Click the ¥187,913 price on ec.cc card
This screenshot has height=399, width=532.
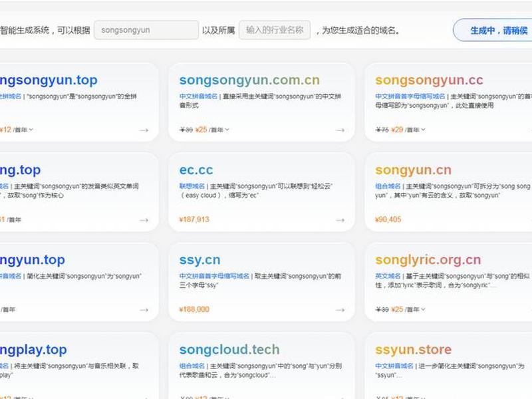pyautogui.click(x=194, y=219)
